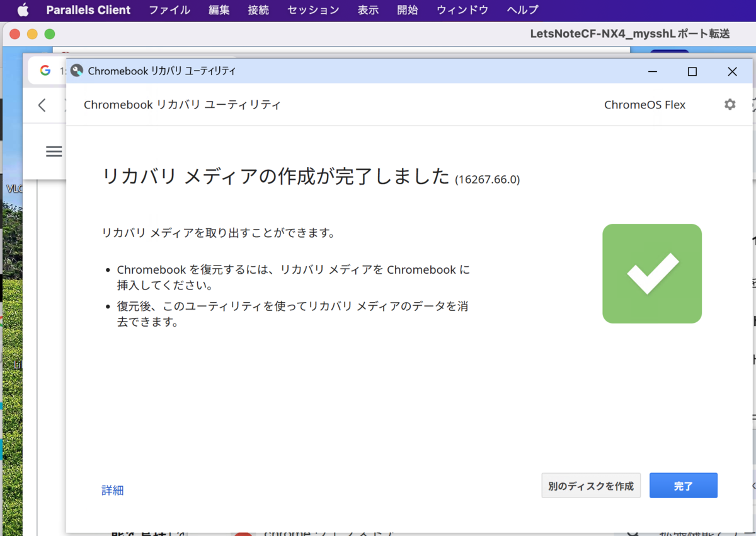Open the 表示 menu
The image size is (756, 536).
pos(368,10)
